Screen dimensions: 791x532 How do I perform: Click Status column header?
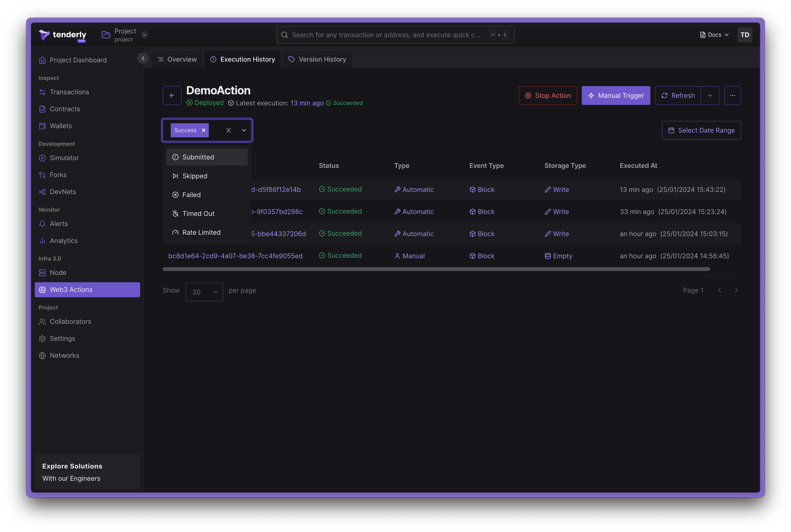[x=329, y=166]
